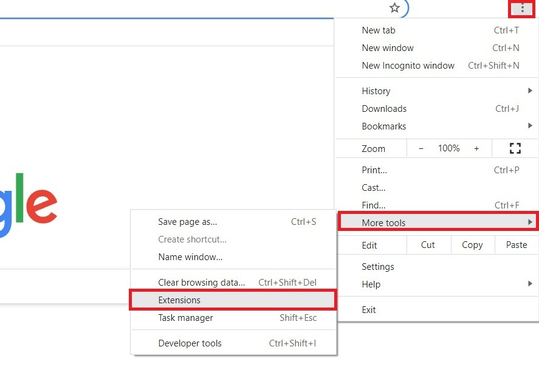The height and width of the screenshot is (392, 539).
Task: Click the Cut button in Edit row
Action: (428, 245)
